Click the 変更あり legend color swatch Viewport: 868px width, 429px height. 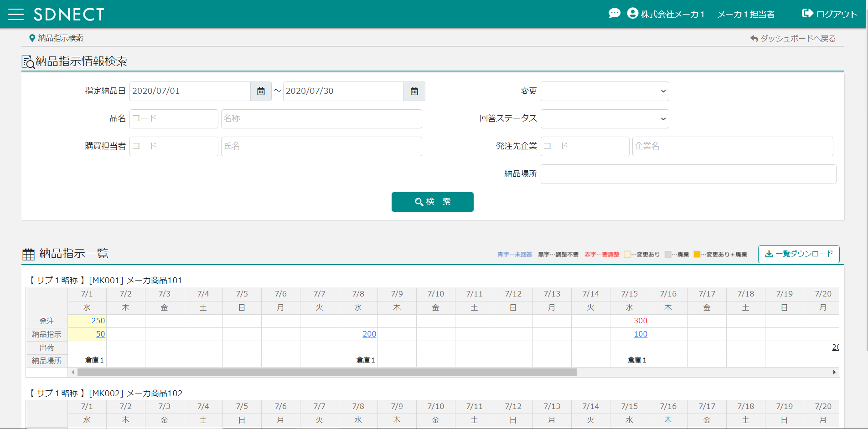click(x=627, y=254)
